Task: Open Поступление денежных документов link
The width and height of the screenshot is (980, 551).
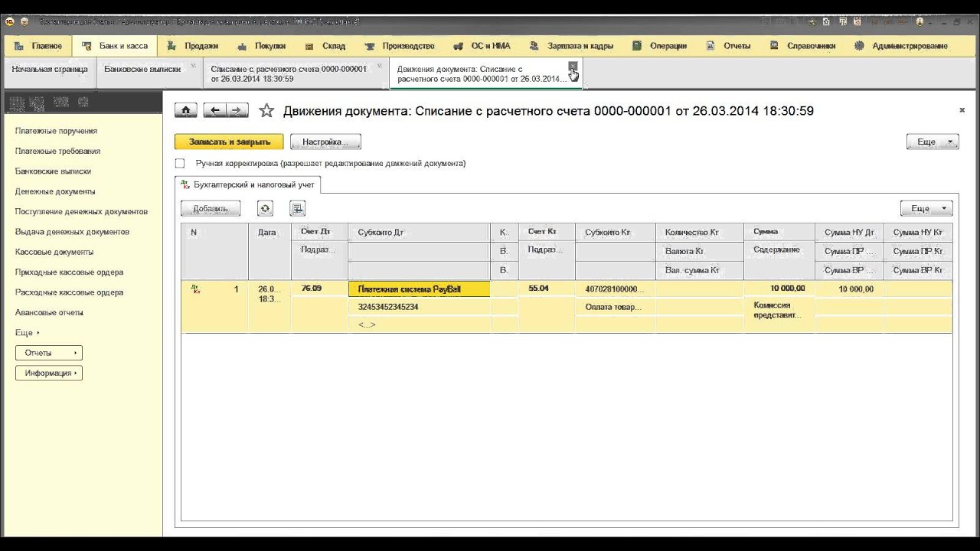Action: point(81,211)
